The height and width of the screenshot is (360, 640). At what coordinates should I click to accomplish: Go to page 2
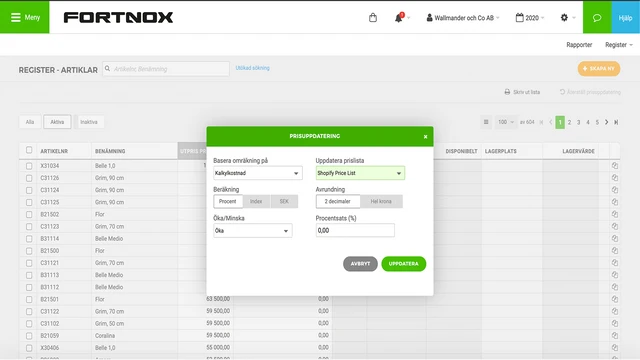(569, 122)
